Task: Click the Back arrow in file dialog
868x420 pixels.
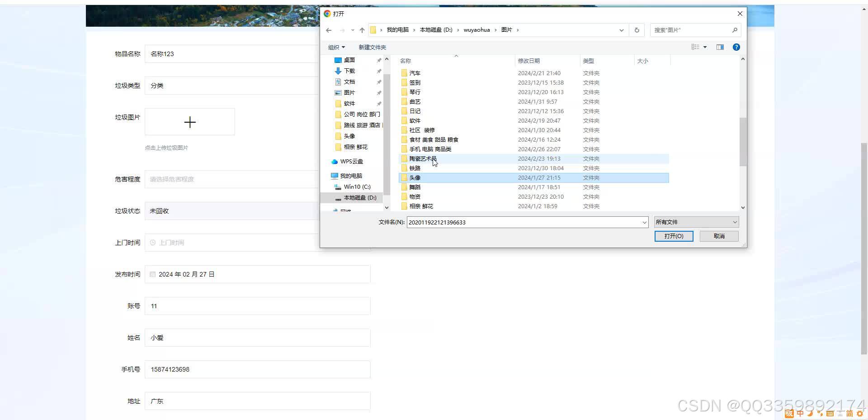Action: 329,30
